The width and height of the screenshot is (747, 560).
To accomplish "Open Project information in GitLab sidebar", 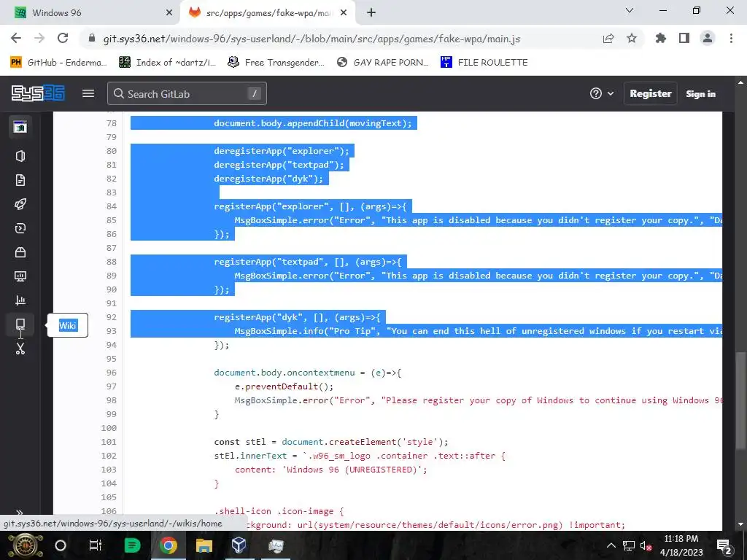I will (20, 156).
